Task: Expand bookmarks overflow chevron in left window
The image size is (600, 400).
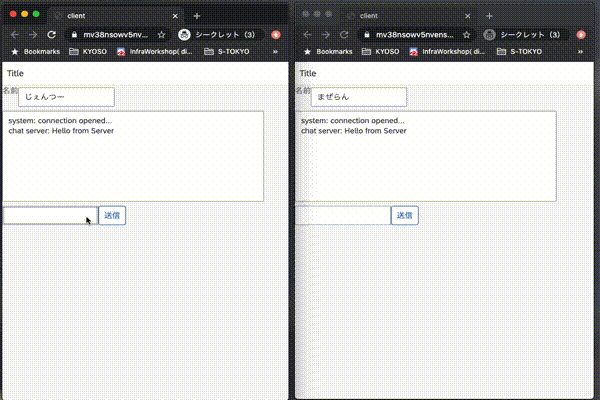Action: [x=275, y=52]
